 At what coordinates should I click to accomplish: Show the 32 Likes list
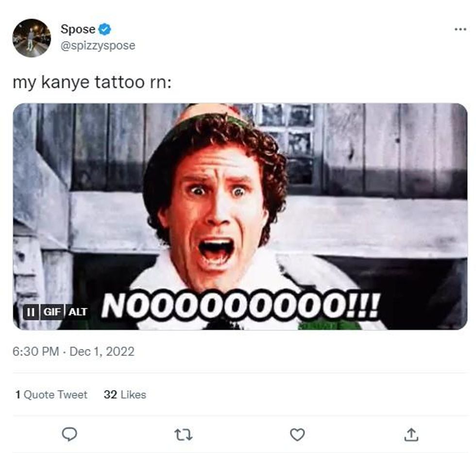125,395
